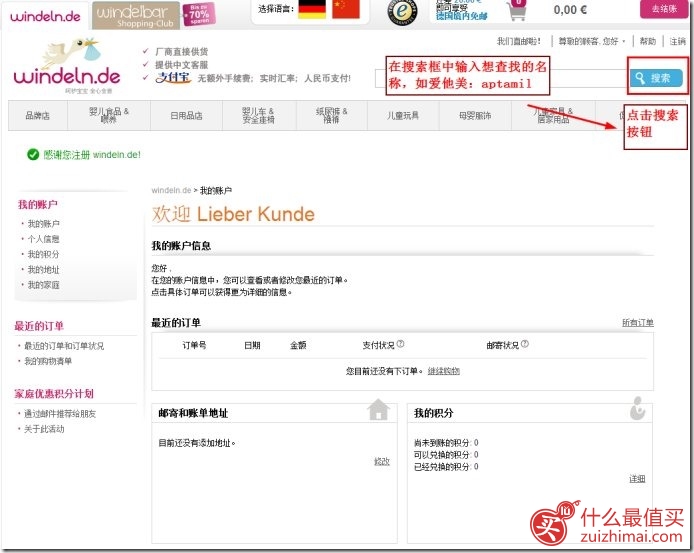The width and height of the screenshot is (694, 553).
Task: Click the 继续购物 link
Action: click(x=443, y=371)
